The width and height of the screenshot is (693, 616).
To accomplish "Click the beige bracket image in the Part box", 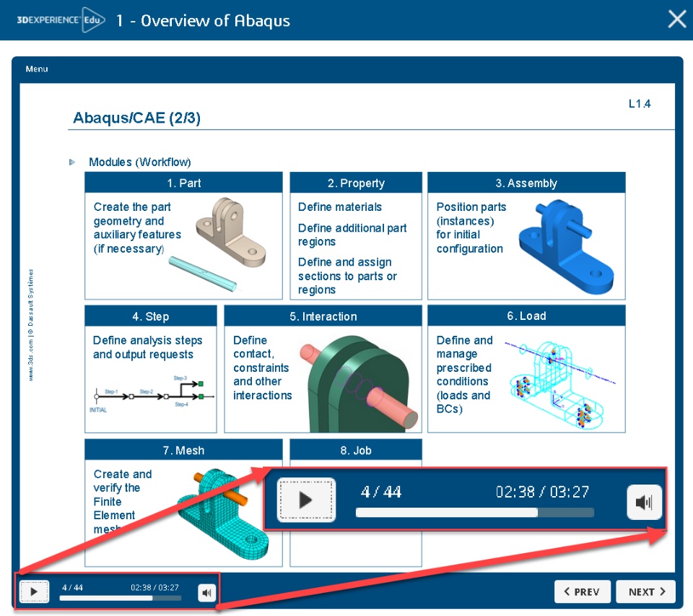I will [231, 232].
